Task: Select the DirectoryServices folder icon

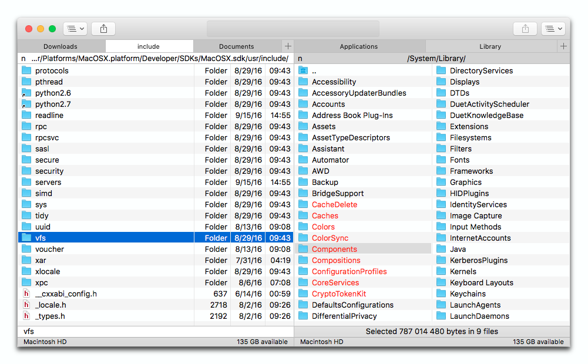Action: click(x=441, y=70)
